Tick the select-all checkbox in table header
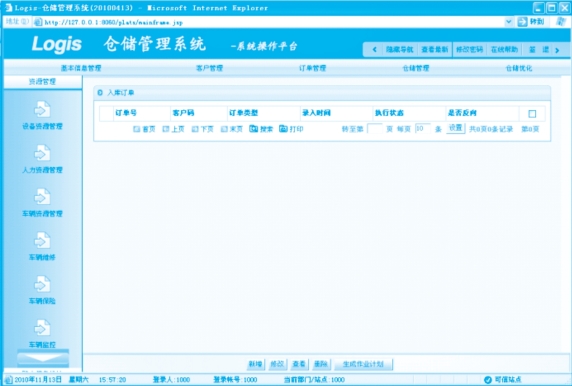Image resolution: width=572 pixels, height=386 pixels. pos(532,114)
